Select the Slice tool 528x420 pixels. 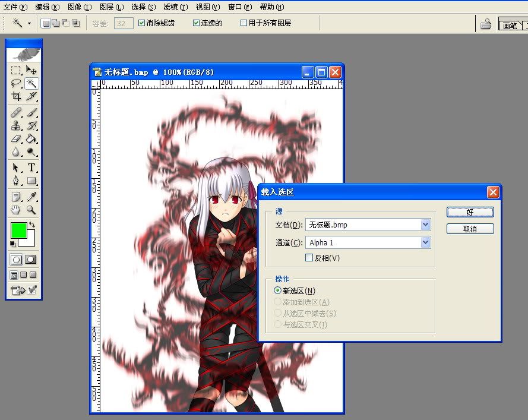coord(31,96)
